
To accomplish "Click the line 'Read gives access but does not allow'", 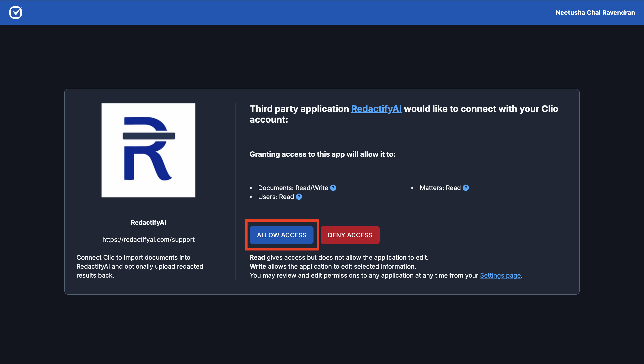I will pyautogui.click(x=339, y=257).
